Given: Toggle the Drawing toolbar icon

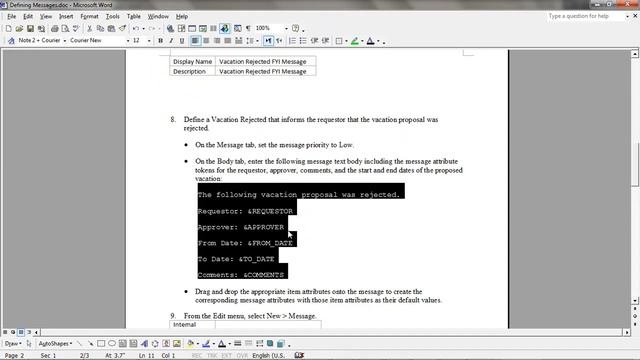Looking at the screenshot, I should [224, 29].
